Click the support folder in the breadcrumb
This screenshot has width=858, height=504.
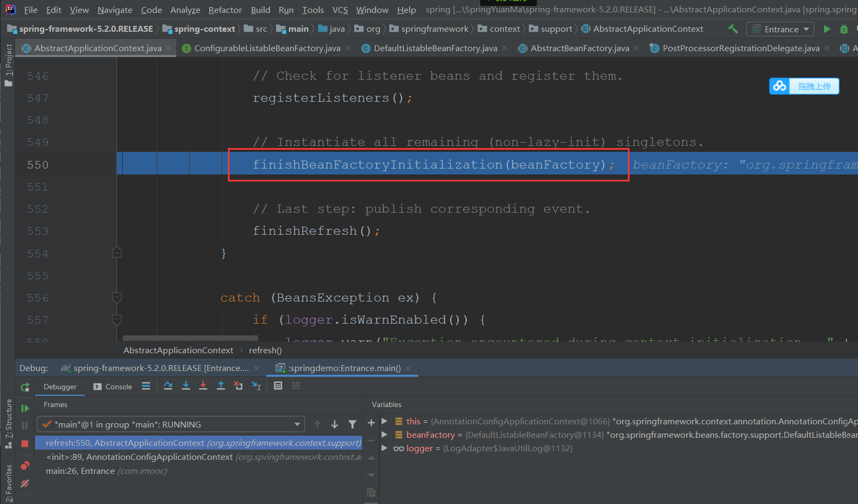[x=551, y=29]
